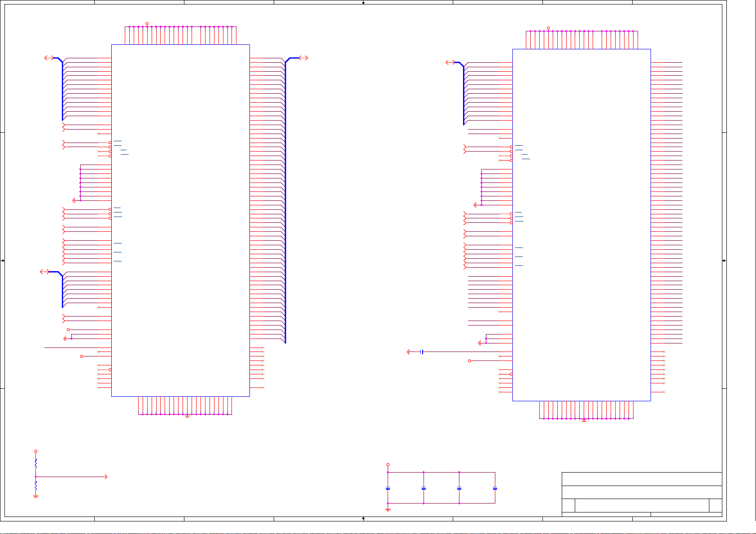Select lower-left blue bus of left IC

pos(62,290)
